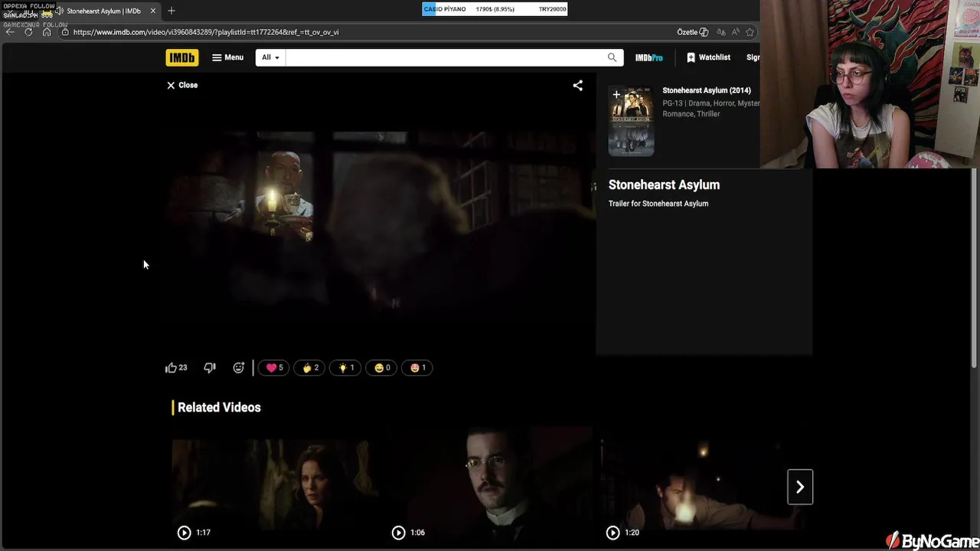Mute the tab audio speaker icon
This screenshot has height=551, width=980.
point(59,11)
